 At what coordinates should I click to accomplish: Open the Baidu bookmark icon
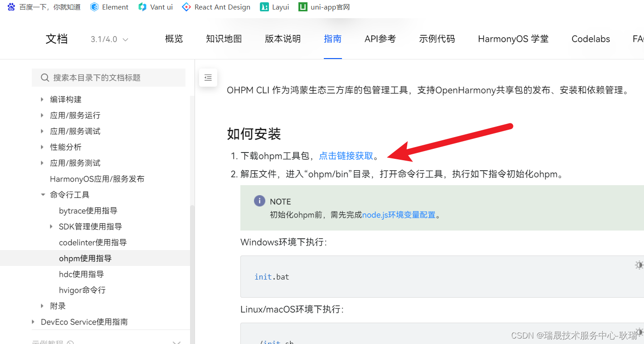tap(11, 7)
